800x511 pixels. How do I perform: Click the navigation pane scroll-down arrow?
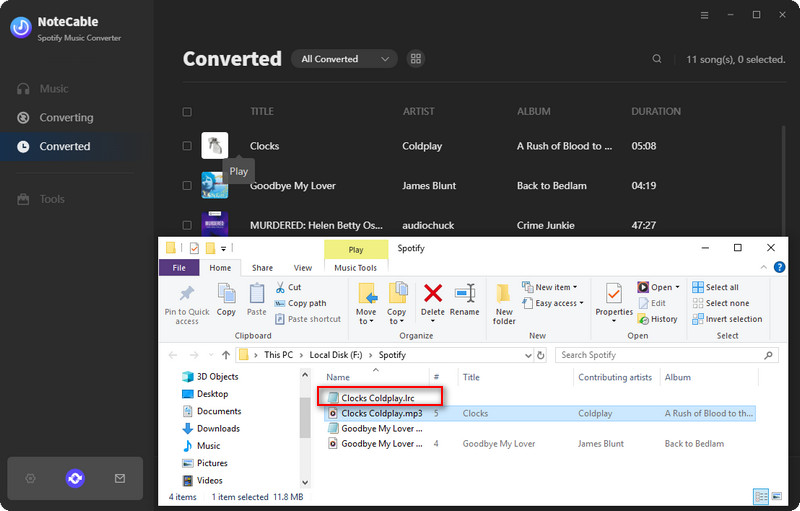pyautogui.click(x=305, y=482)
